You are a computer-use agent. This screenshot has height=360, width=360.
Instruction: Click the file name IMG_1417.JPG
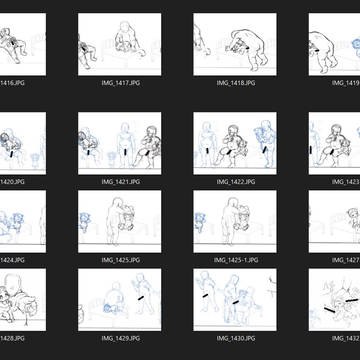point(121,83)
